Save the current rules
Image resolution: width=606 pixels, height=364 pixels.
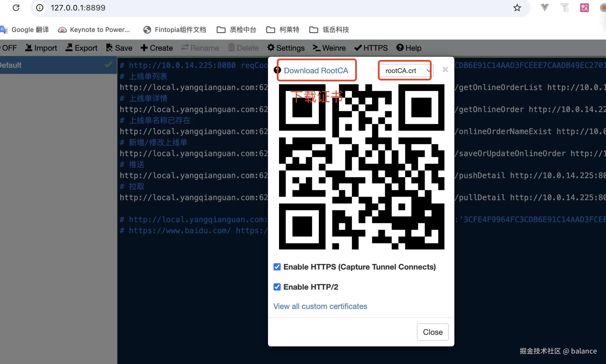(x=119, y=48)
